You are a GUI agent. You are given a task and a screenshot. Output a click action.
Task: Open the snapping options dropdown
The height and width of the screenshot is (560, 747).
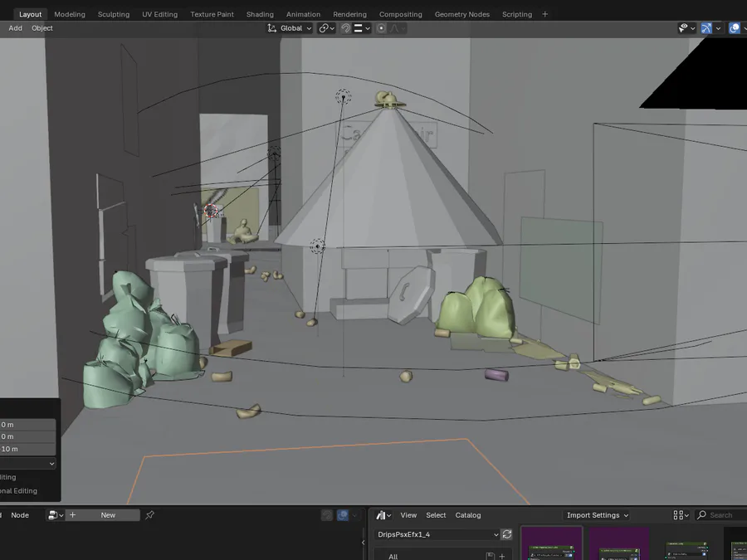pyautogui.click(x=362, y=28)
